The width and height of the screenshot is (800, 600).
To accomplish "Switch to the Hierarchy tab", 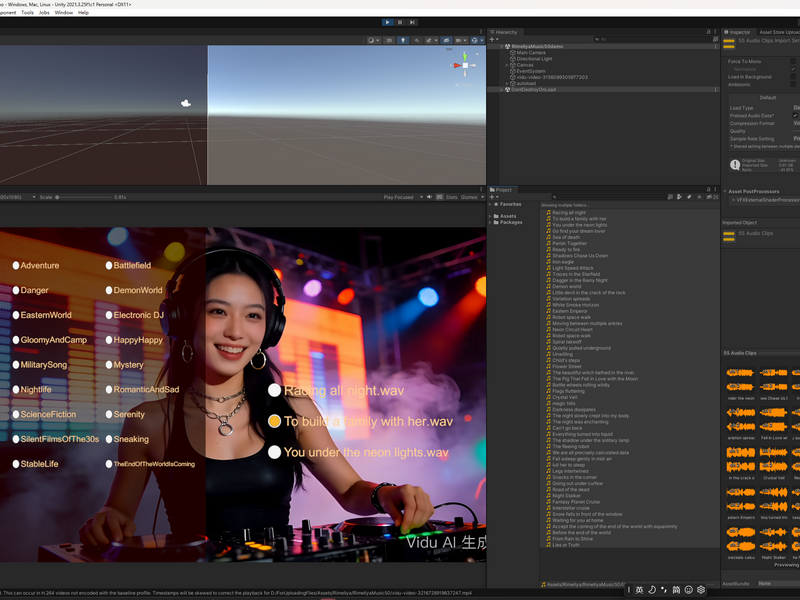I will (504, 32).
